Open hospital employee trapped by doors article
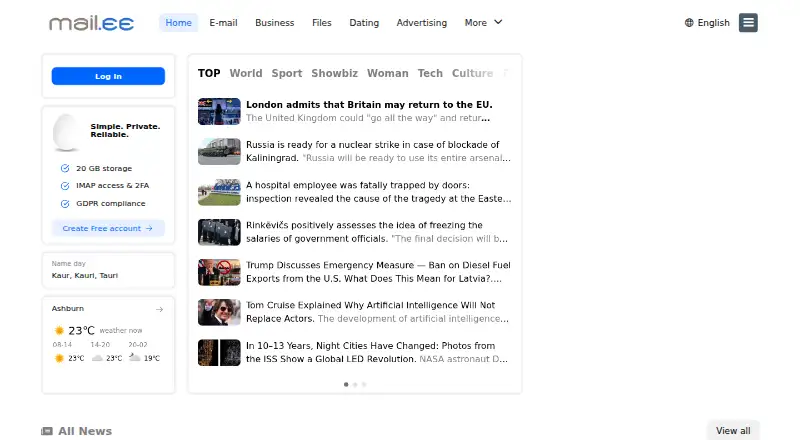 point(379,191)
